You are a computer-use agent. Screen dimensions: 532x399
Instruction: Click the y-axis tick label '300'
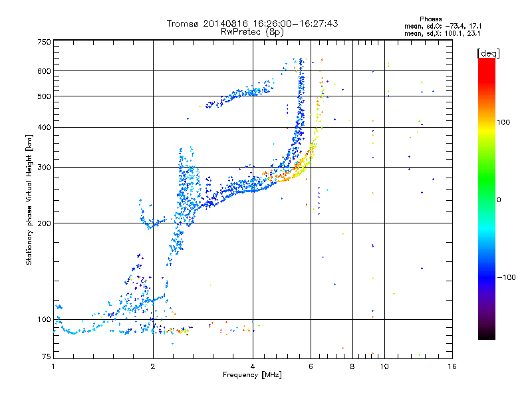45,168
